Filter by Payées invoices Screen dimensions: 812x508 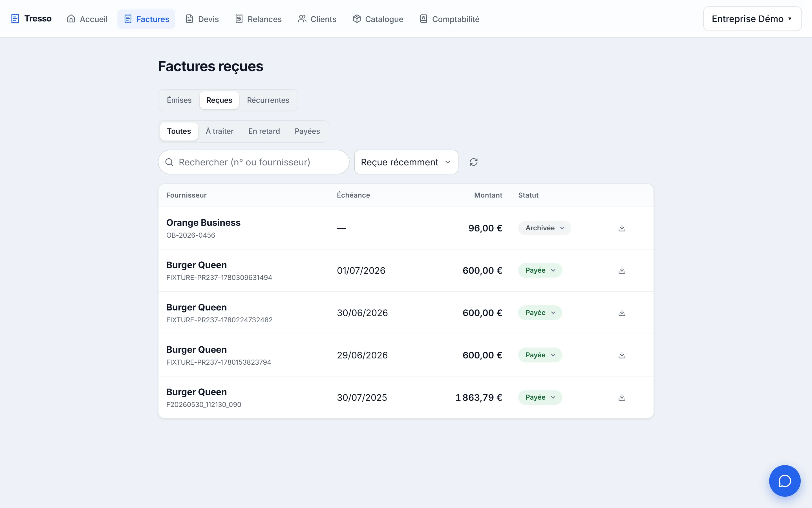click(307, 131)
